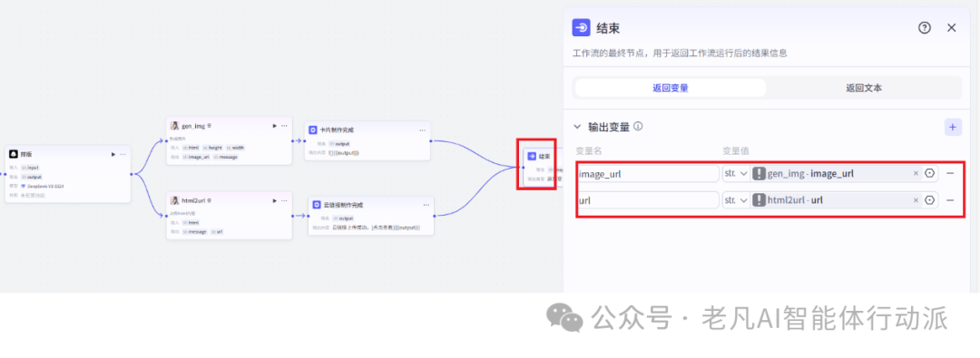Clear the html2url - url reference
The image size is (980, 358).
coord(916,200)
